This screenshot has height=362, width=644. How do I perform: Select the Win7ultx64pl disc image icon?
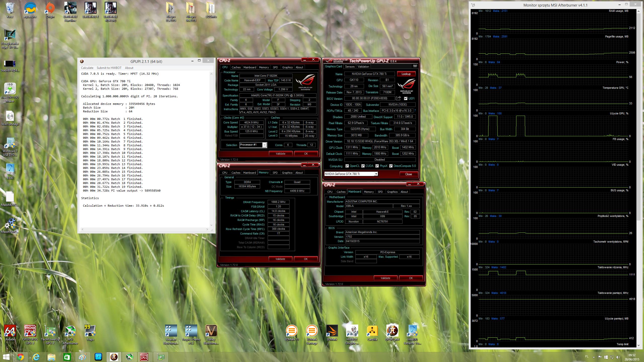[x=10, y=118]
